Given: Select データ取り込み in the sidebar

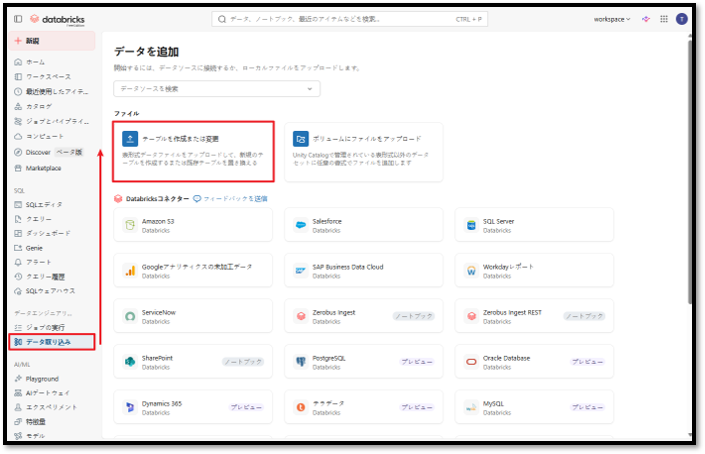Looking at the screenshot, I should pyautogui.click(x=52, y=342).
